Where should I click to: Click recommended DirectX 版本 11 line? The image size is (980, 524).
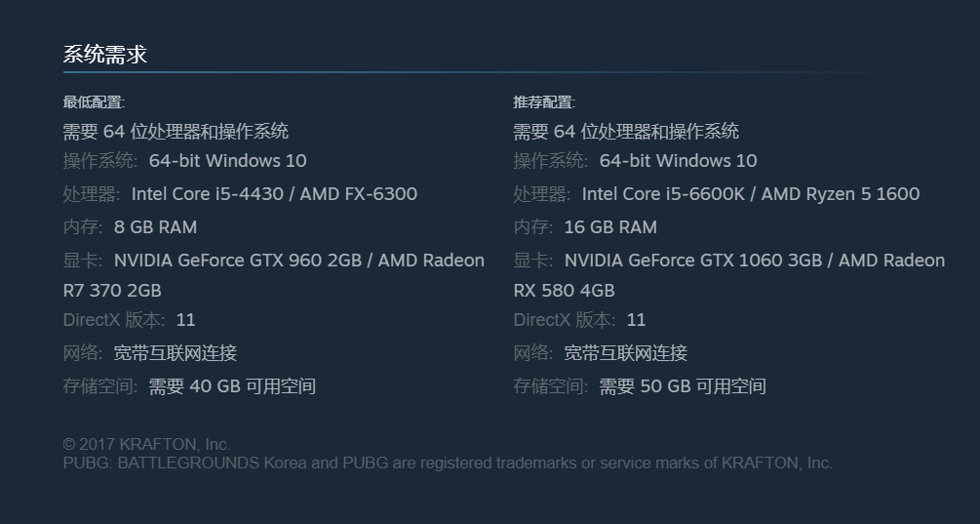click(579, 320)
